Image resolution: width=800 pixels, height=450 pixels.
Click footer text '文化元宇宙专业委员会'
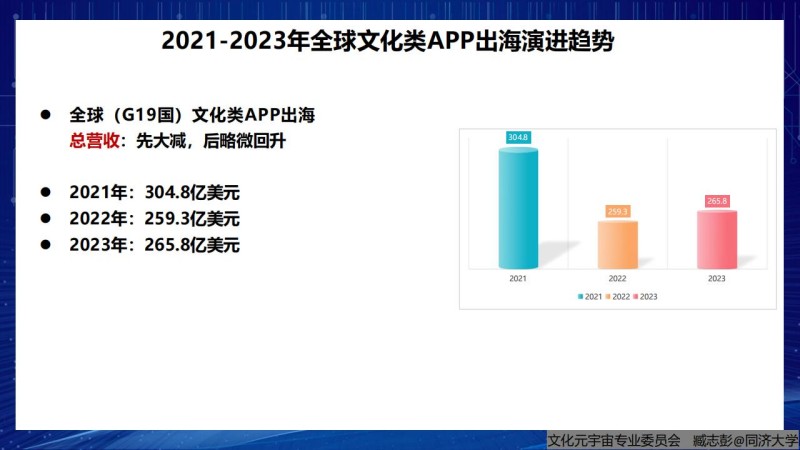point(613,440)
